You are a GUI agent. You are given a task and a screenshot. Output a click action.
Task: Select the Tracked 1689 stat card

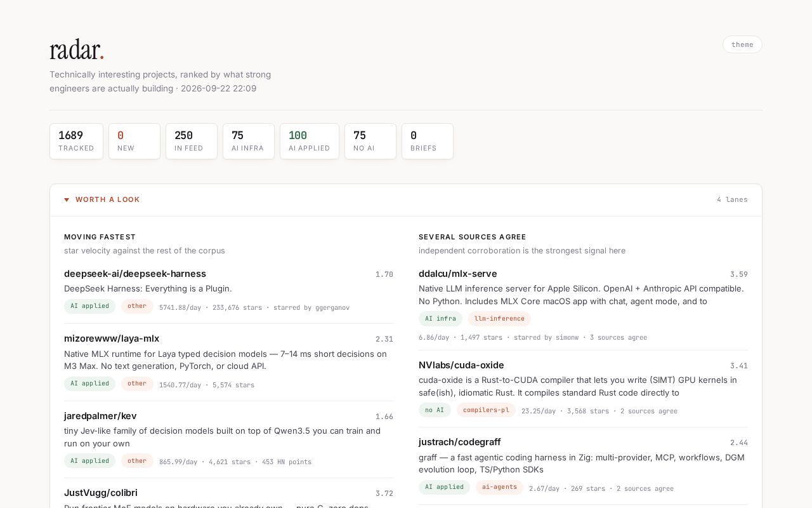[76, 141]
